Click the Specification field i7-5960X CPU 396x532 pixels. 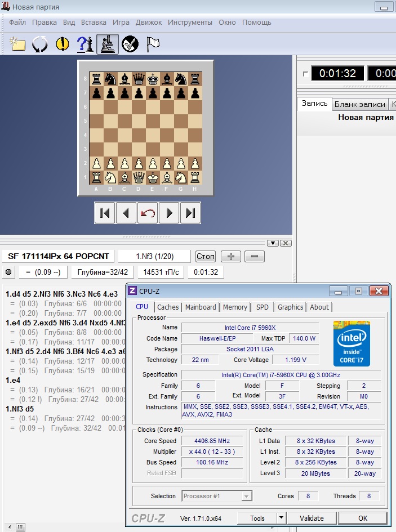281,375
